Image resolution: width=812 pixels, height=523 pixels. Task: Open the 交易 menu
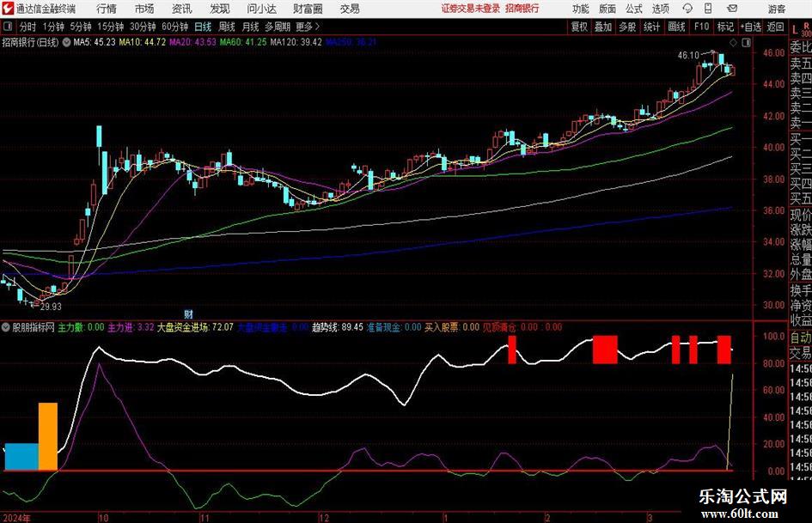tap(350, 9)
